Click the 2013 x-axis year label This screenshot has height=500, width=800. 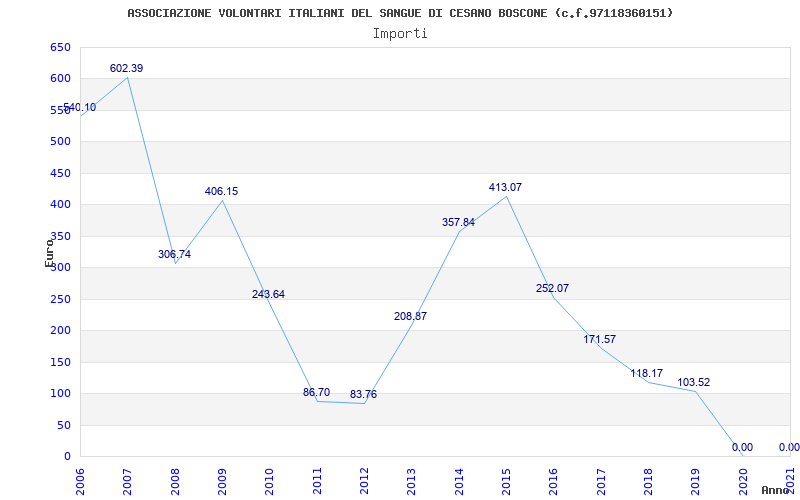pos(411,482)
